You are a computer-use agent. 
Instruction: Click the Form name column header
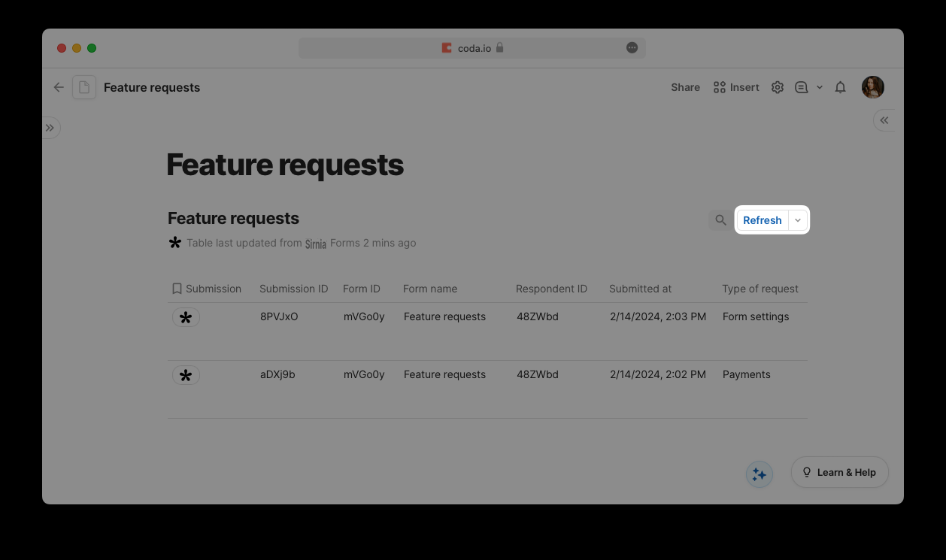(x=430, y=289)
